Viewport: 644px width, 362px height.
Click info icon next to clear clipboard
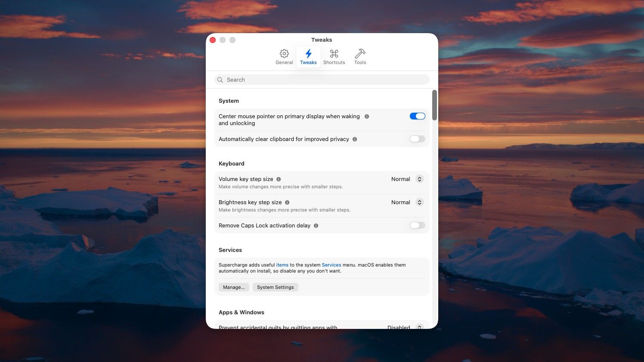[x=355, y=139]
